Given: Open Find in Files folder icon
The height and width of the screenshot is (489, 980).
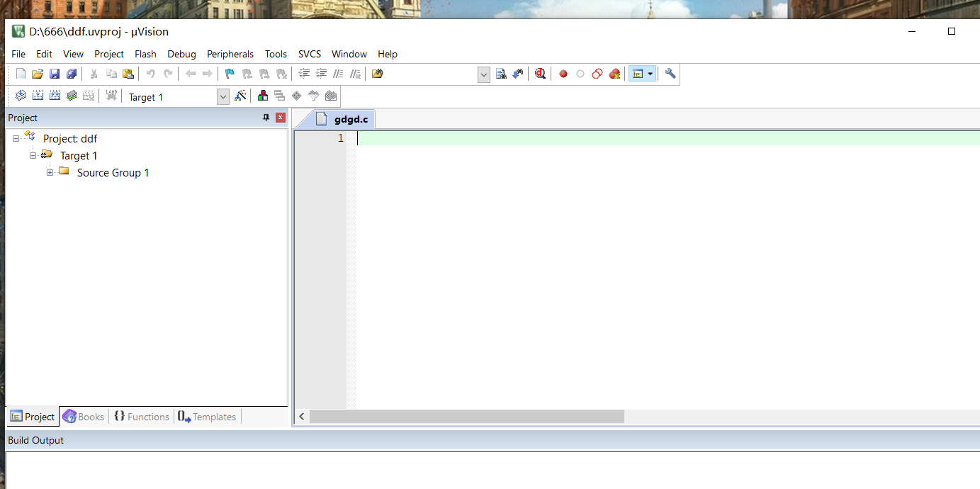Looking at the screenshot, I should 378,74.
